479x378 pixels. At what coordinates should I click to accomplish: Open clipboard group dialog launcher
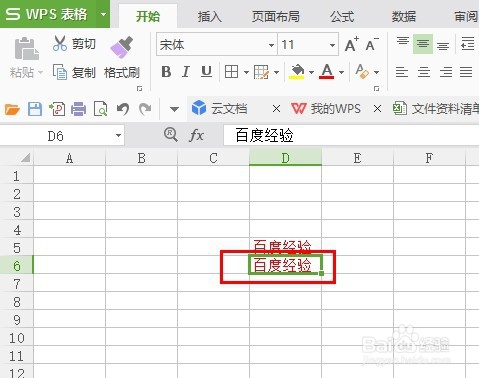(140, 88)
